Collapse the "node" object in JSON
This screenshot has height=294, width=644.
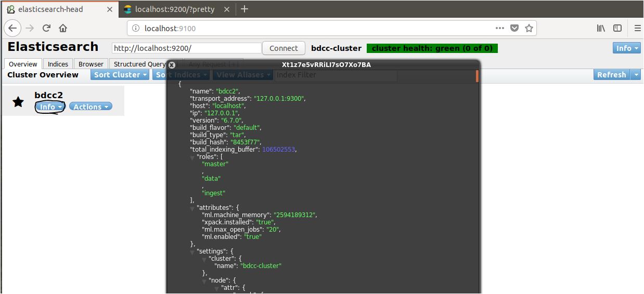(205, 281)
